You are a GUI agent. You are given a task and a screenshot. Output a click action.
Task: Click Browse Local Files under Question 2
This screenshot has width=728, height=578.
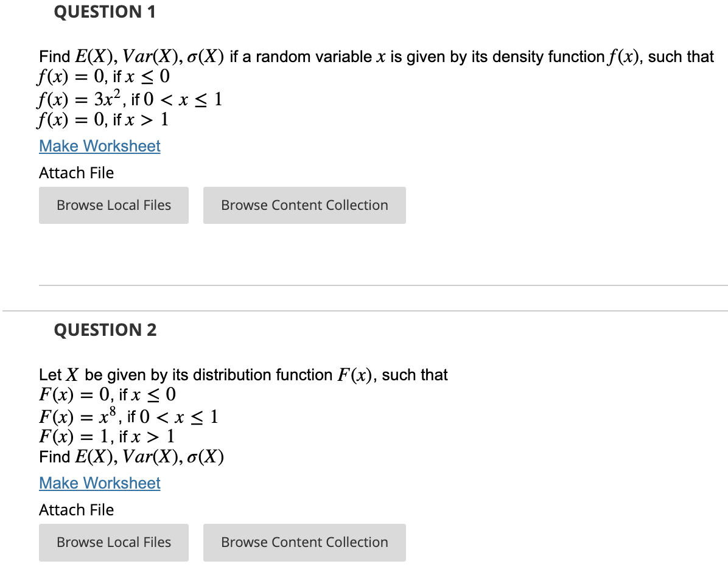113,542
